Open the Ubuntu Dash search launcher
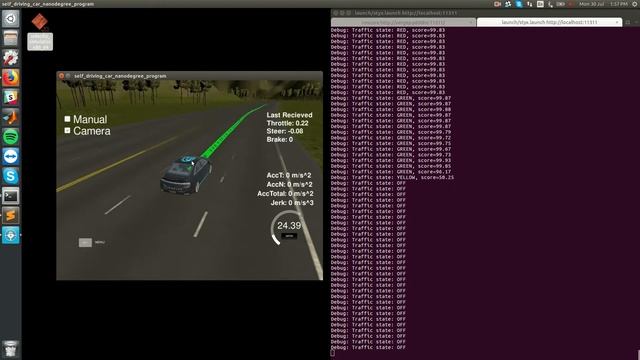 pos(11,19)
